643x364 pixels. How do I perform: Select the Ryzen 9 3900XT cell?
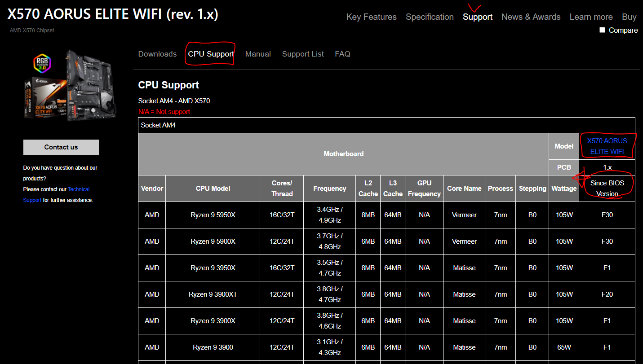coord(213,294)
